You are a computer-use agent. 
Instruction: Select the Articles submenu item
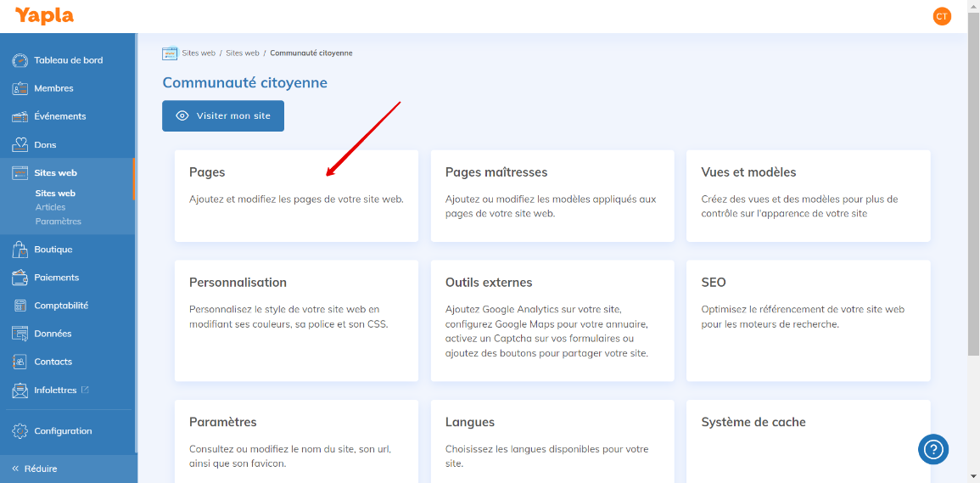(x=50, y=207)
